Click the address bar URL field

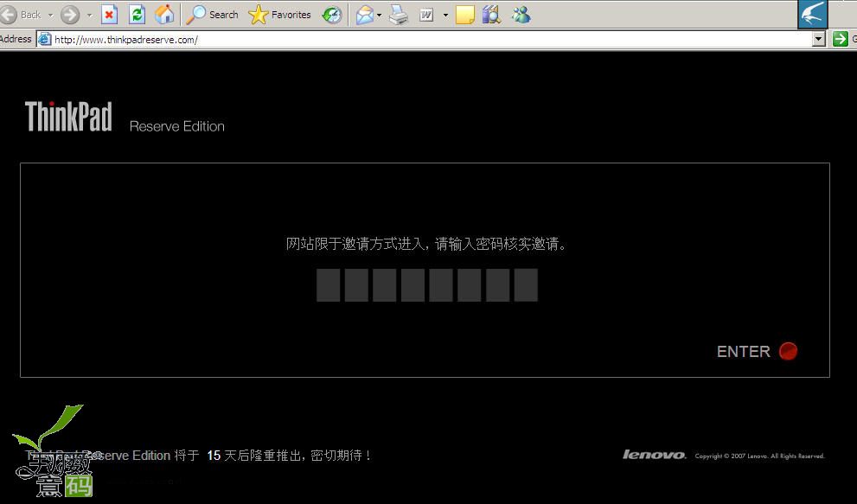[x=432, y=40]
